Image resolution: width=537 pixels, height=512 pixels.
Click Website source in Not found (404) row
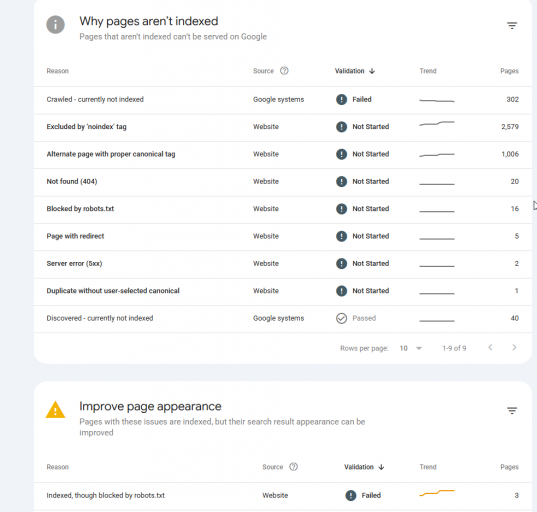coord(266,182)
